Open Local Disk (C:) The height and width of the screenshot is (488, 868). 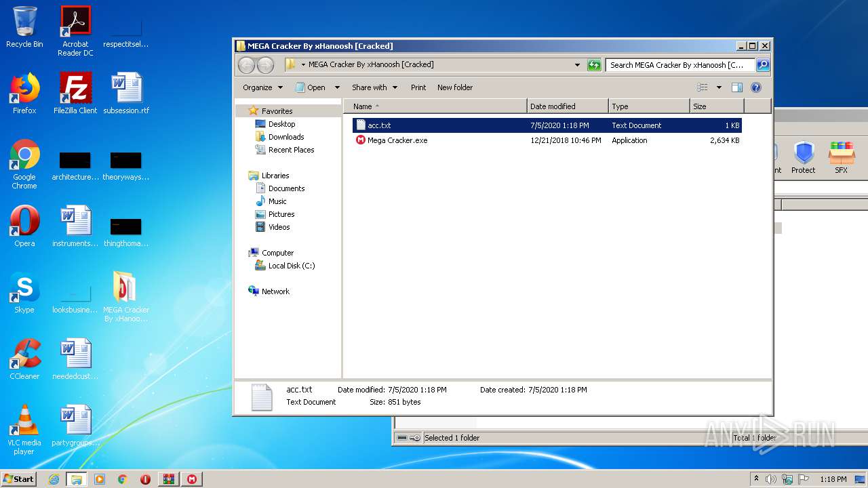pyautogui.click(x=291, y=266)
